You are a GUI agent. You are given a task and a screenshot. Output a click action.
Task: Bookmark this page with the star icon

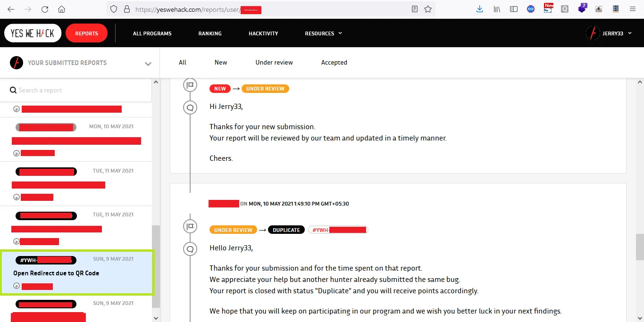(428, 9)
